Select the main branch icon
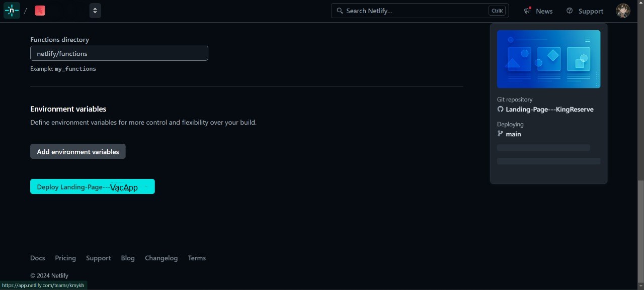The image size is (644, 290). [x=500, y=134]
